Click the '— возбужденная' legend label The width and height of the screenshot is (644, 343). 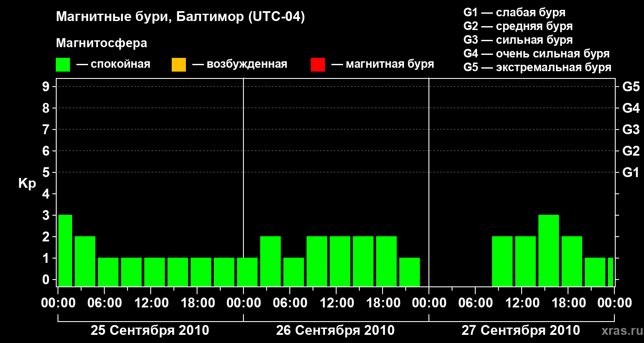[x=240, y=64]
